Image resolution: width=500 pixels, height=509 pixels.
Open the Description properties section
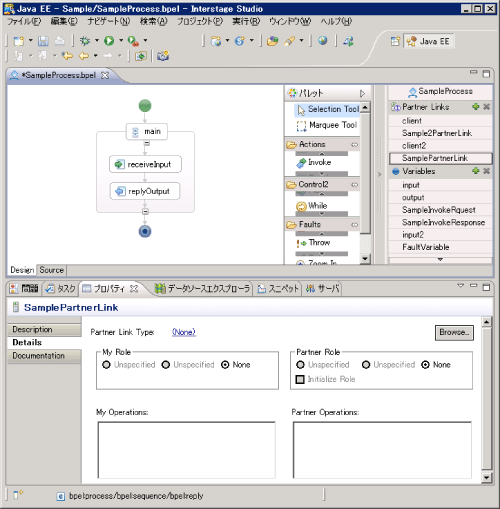pyautogui.click(x=44, y=329)
